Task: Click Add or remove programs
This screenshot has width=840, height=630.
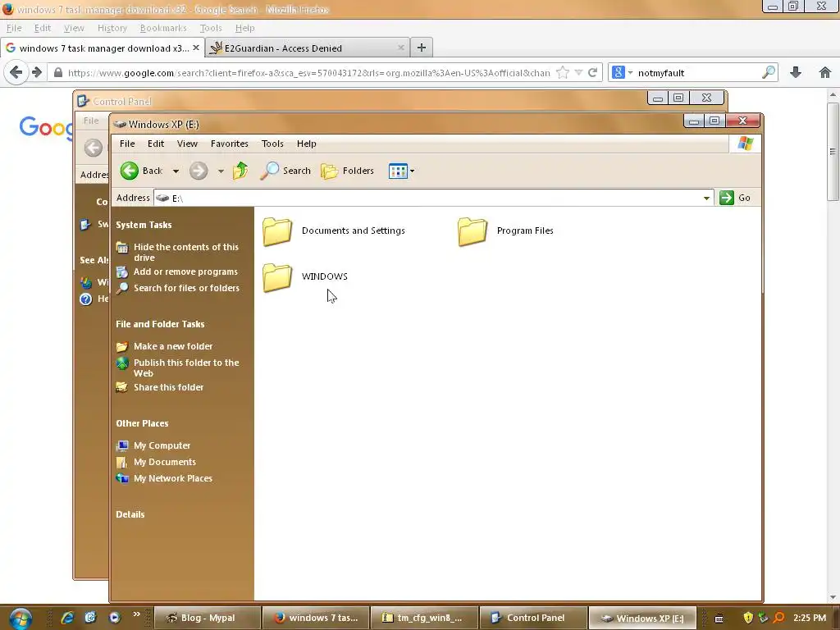Action: click(x=185, y=272)
